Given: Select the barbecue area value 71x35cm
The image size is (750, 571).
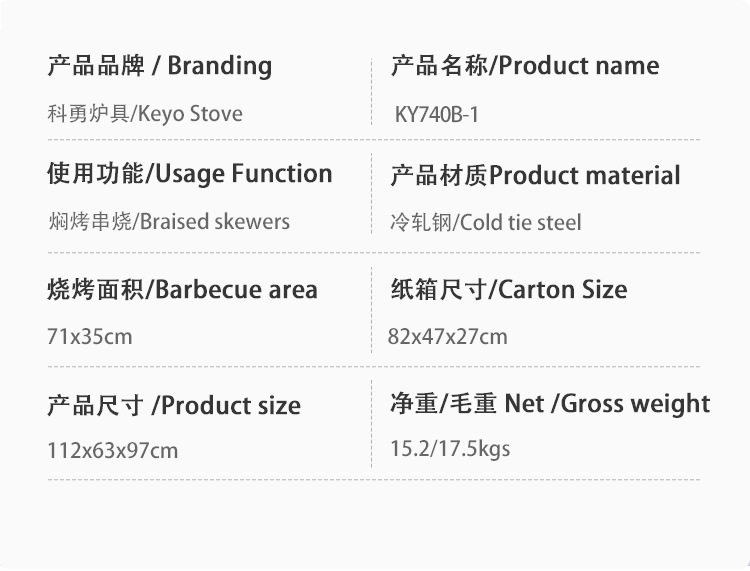Looking at the screenshot, I should [89, 336].
